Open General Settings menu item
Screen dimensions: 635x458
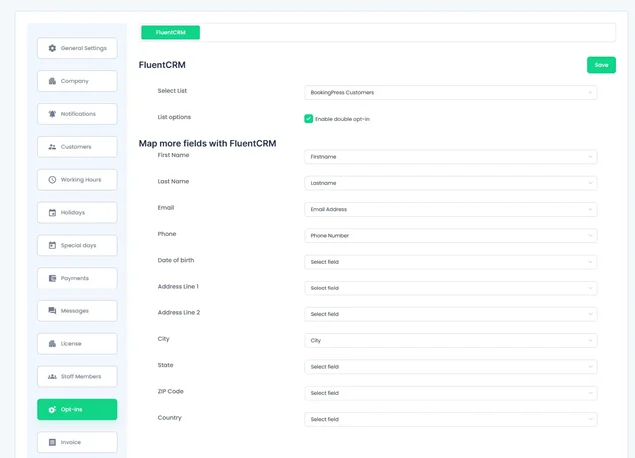(77, 48)
